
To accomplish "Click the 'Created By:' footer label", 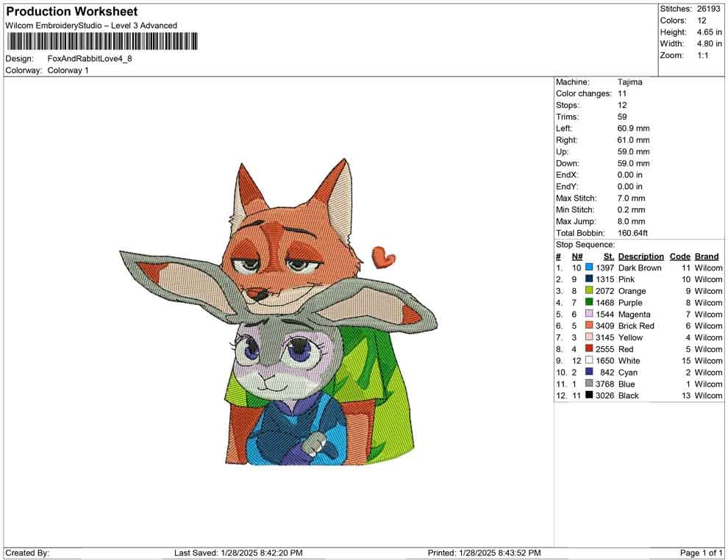I will (27, 553).
